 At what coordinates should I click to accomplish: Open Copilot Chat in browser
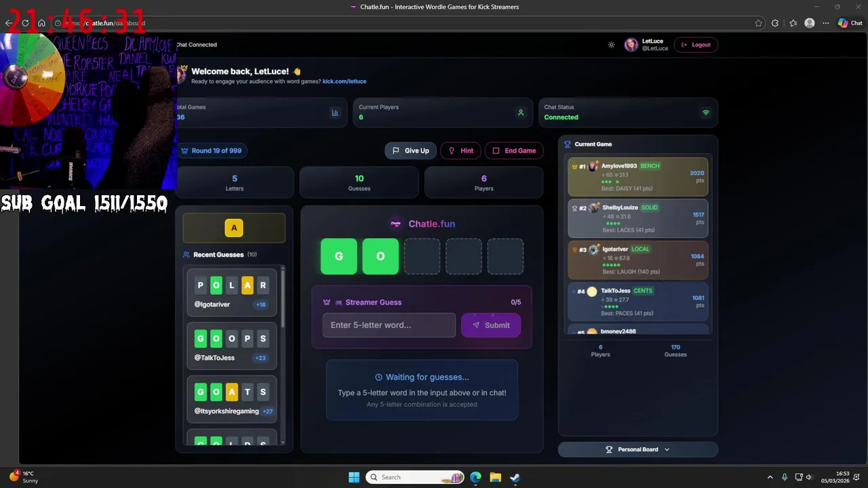[x=850, y=23]
